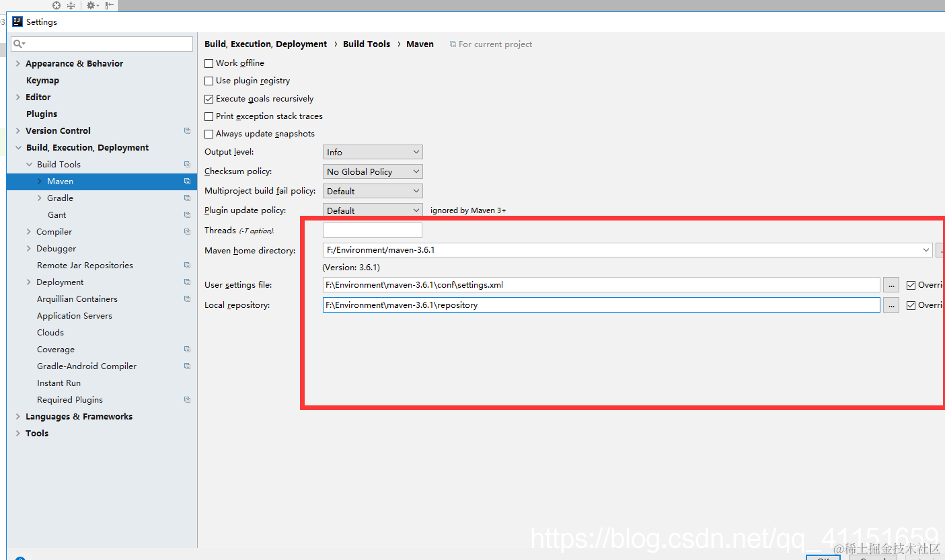
Task: Click the "(Version: 3.6.1)" label
Action: coord(351,268)
